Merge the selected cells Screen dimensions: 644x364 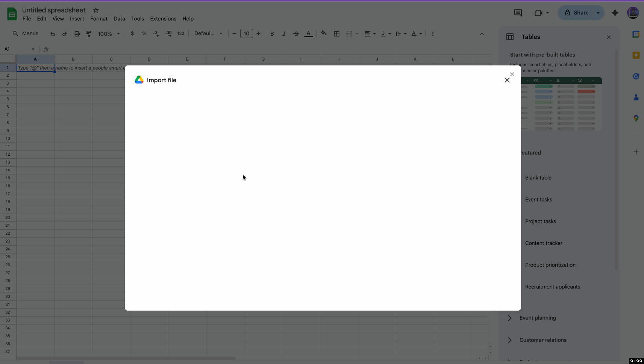click(350, 33)
